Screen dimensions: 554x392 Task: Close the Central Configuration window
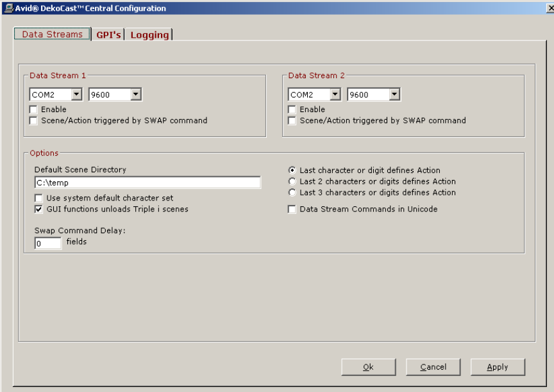[550, 8]
